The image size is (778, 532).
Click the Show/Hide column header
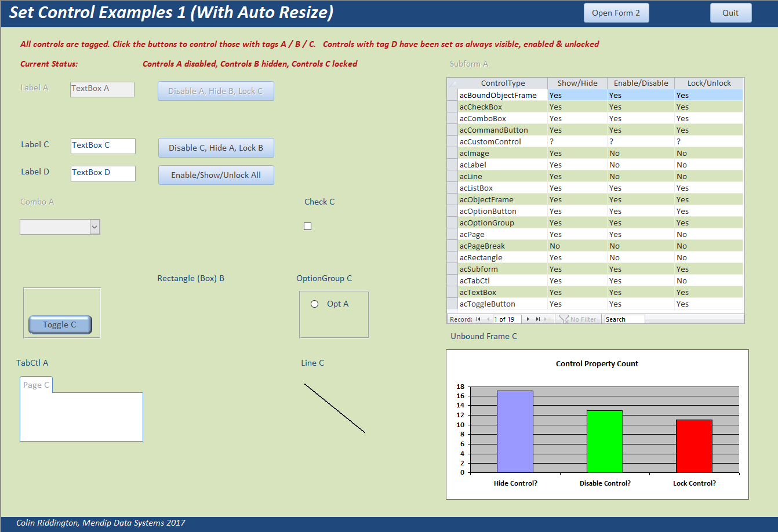click(577, 83)
